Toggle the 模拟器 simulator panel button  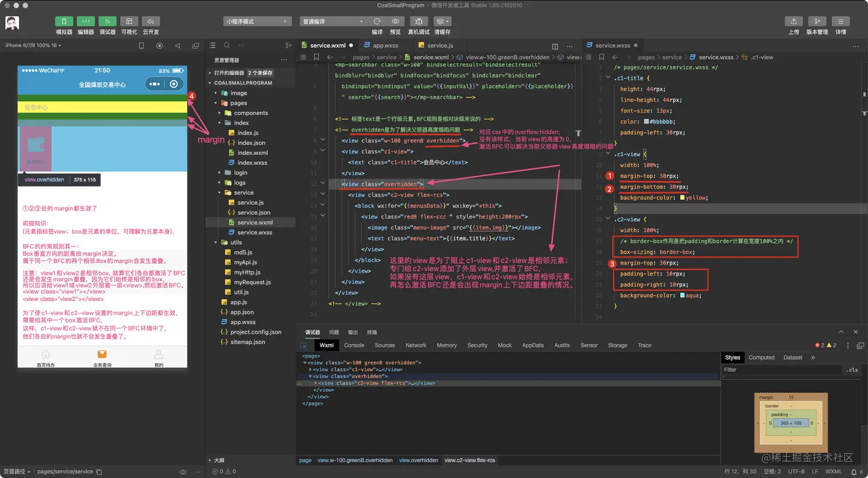click(64, 21)
